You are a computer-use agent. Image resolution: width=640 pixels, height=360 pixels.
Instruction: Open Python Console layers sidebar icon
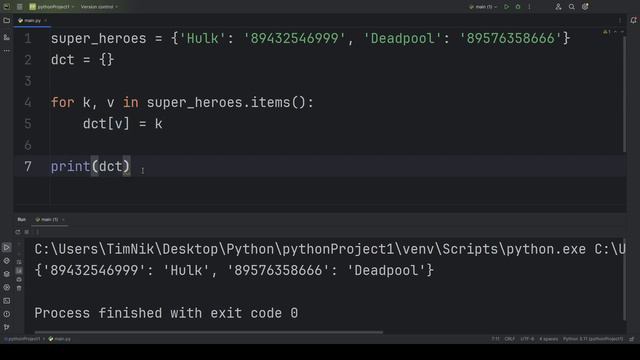coord(7,274)
